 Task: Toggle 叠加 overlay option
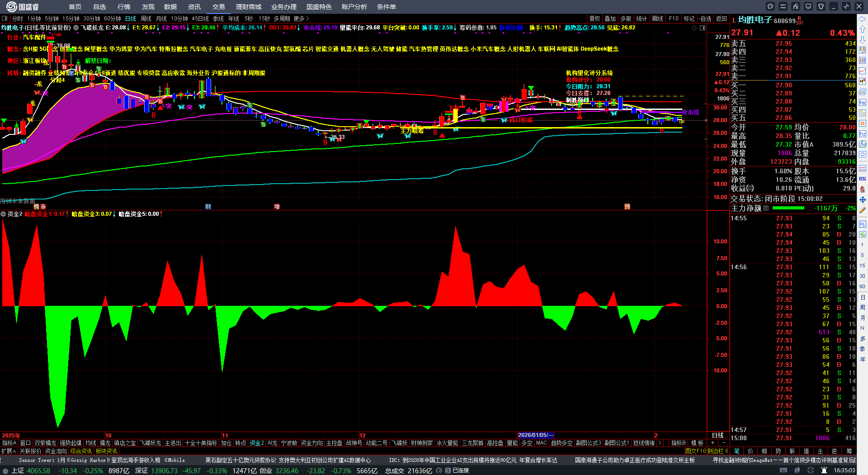coord(610,19)
